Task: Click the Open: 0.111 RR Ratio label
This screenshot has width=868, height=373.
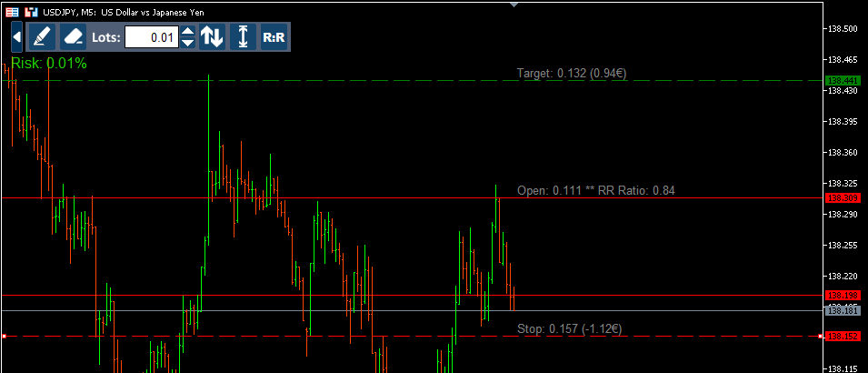Action: [596, 191]
